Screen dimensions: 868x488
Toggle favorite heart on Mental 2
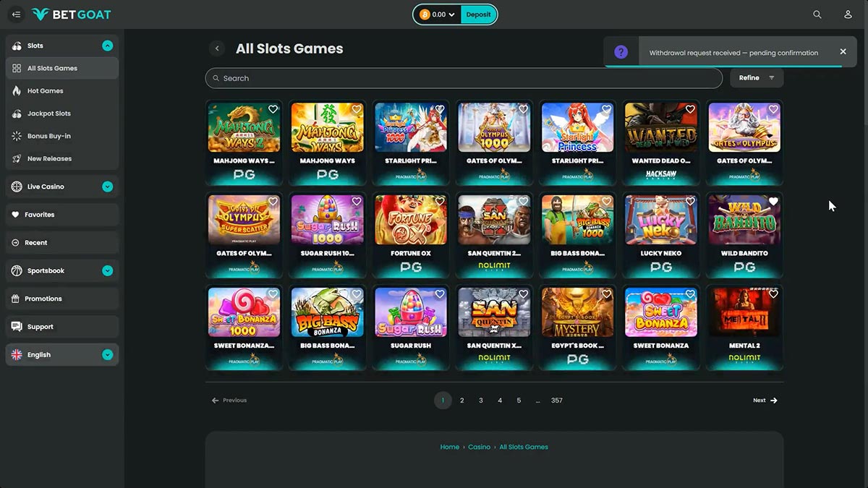[773, 294]
